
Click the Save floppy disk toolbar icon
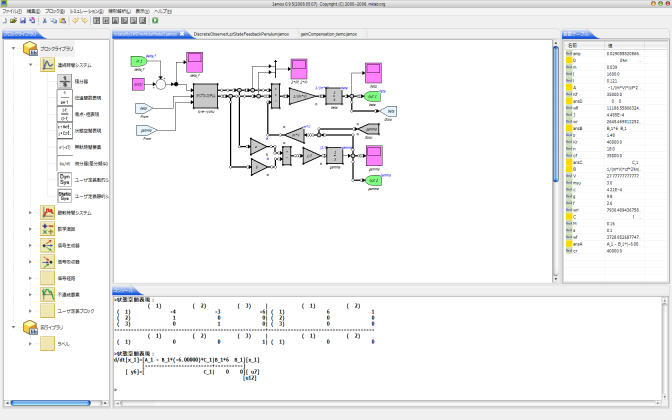22,20
